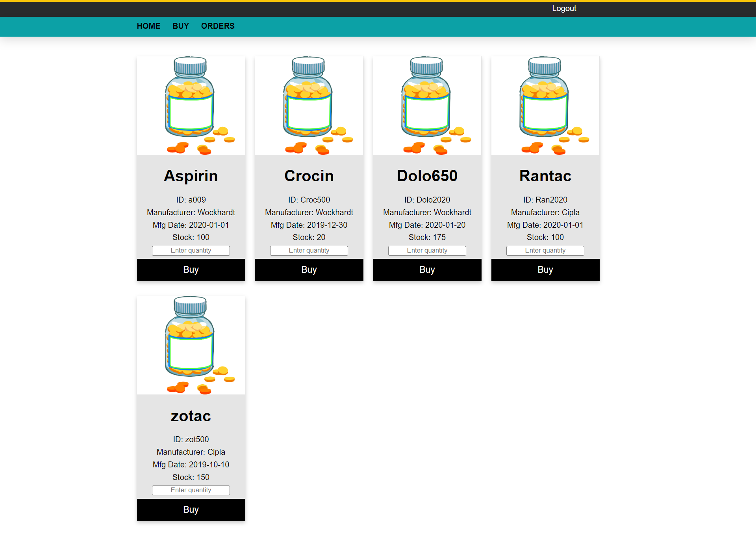756x545 pixels.
Task: Click the Rantac medicine bottle picture
Action: tap(545, 105)
